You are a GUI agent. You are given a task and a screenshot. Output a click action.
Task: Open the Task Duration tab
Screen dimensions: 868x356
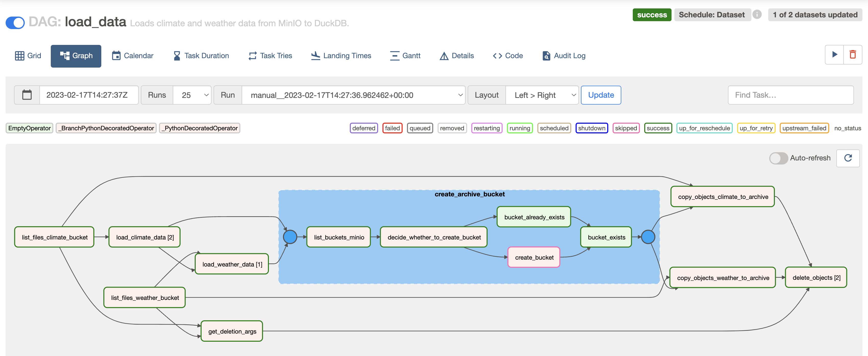click(x=201, y=56)
